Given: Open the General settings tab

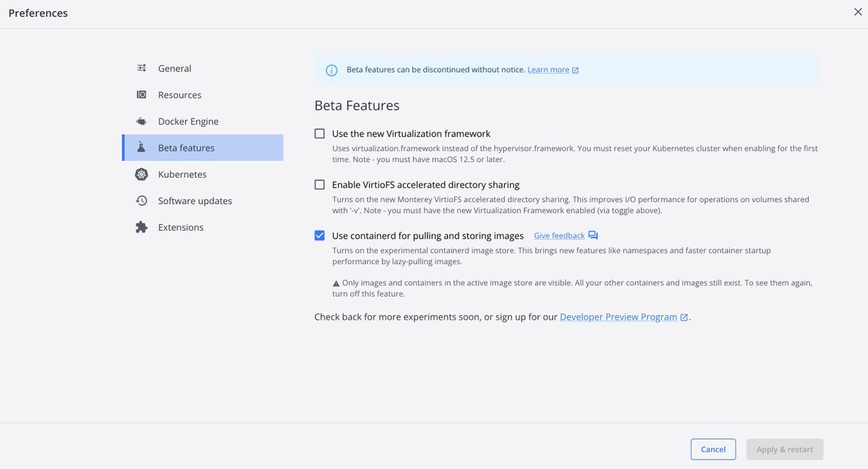Looking at the screenshot, I should pos(203,68).
